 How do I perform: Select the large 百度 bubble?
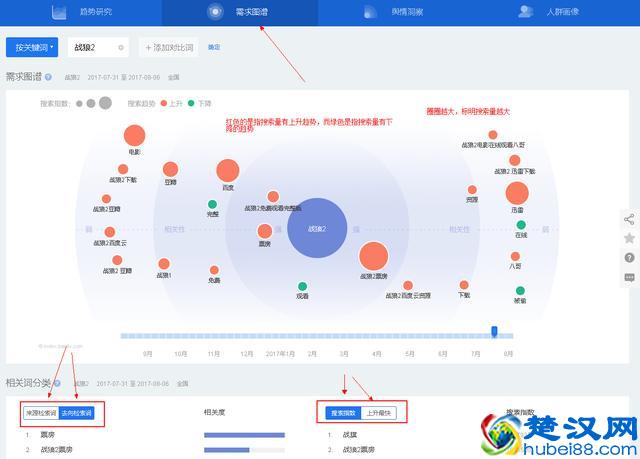pyautogui.click(x=228, y=171)
